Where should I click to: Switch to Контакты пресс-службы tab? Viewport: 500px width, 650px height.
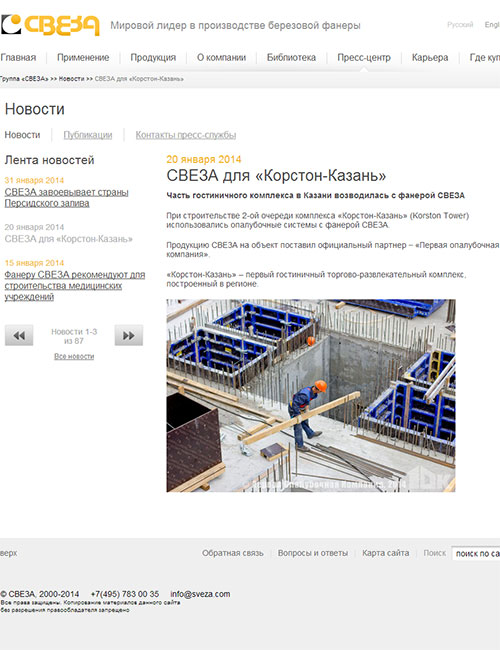186,135
